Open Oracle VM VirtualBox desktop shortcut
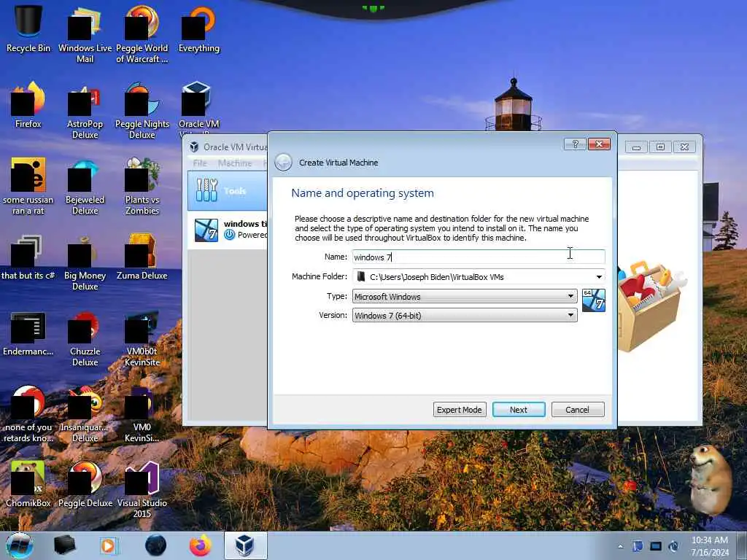Image resolution: width=747 pixels, height=560 pixels. [198, 109]
